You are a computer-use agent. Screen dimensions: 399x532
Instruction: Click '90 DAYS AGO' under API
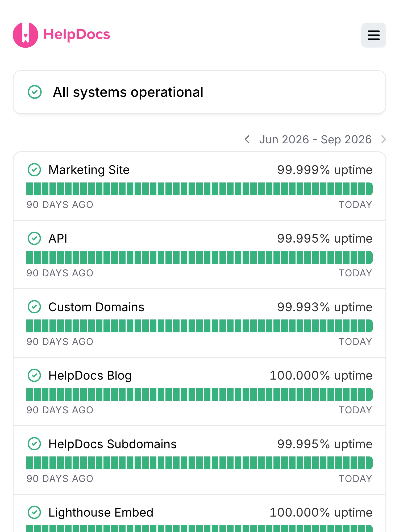click(x=60, y=273)
